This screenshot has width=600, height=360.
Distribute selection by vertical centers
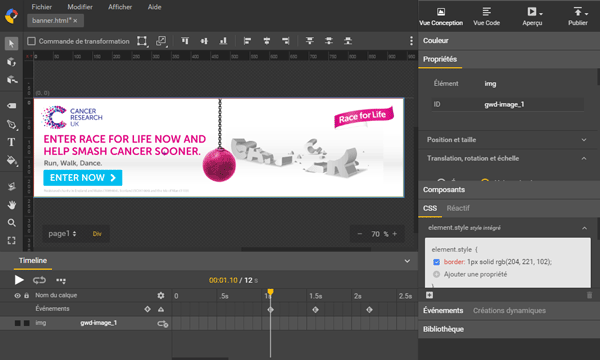tap(329, 41)
